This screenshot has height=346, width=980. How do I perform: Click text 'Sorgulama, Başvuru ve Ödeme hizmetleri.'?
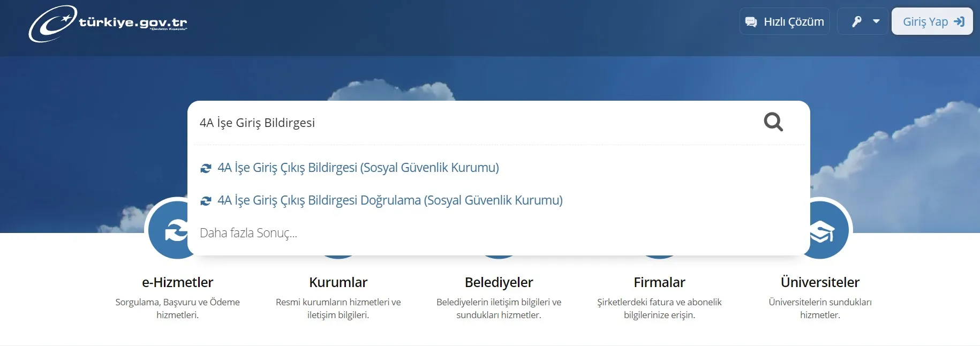coord(177,309)
